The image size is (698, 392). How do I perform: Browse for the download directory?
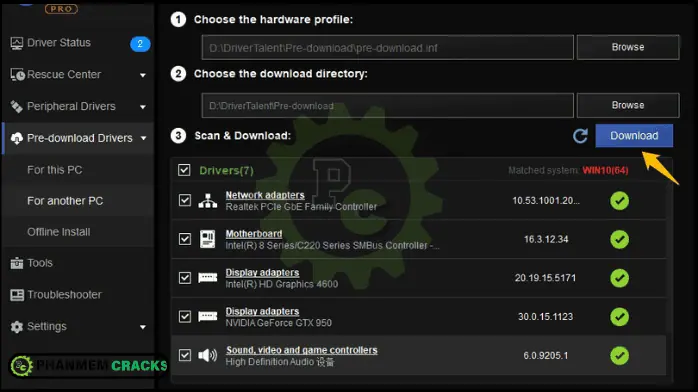click(x=628, y=105)
